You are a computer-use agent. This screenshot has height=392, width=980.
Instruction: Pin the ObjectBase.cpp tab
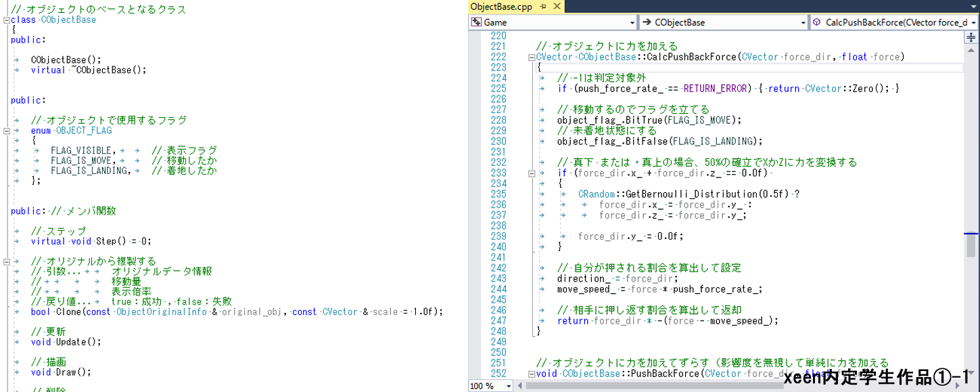(543, 6)
